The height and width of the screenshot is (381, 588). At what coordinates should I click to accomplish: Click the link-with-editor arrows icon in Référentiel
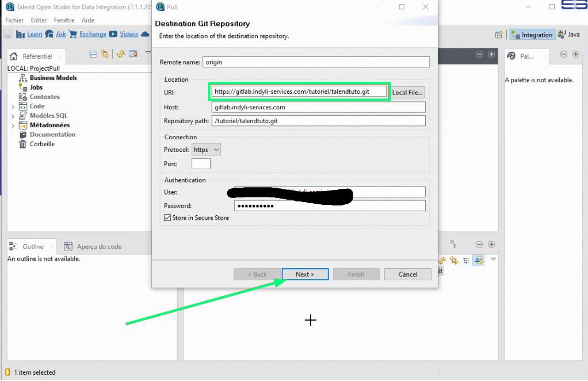pos(105,54)
